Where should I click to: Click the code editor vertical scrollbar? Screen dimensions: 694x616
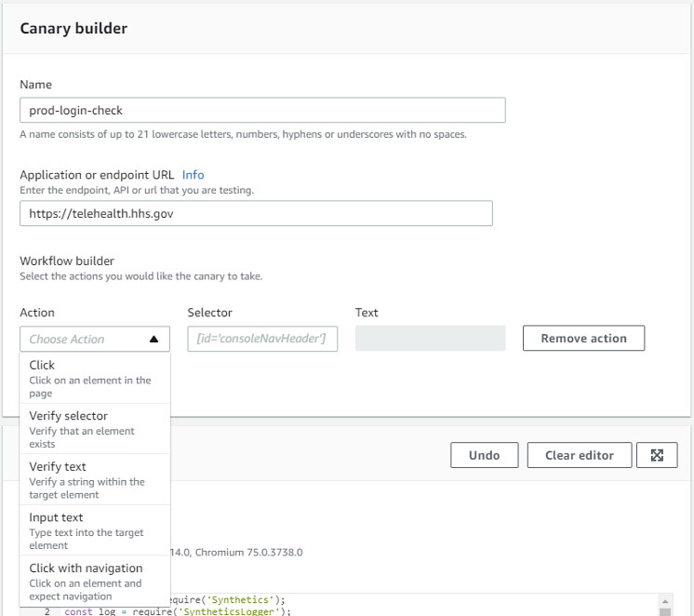(x=664, y=605)
